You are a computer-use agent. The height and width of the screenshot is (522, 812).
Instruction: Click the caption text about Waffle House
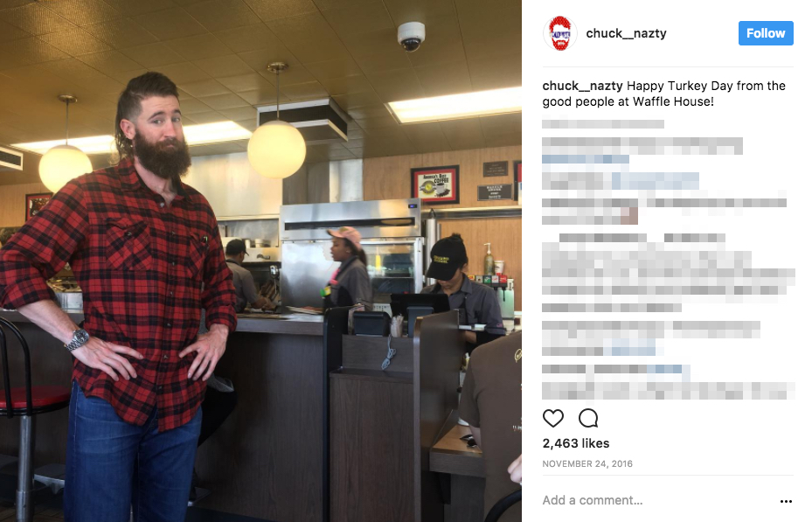click(x=664, y=94)
